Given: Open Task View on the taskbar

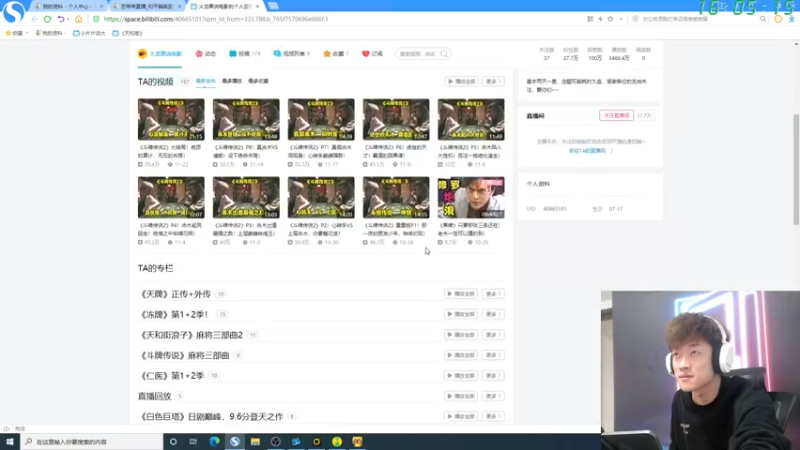Looking at the screenshot, I should click(x=193, y=442).
